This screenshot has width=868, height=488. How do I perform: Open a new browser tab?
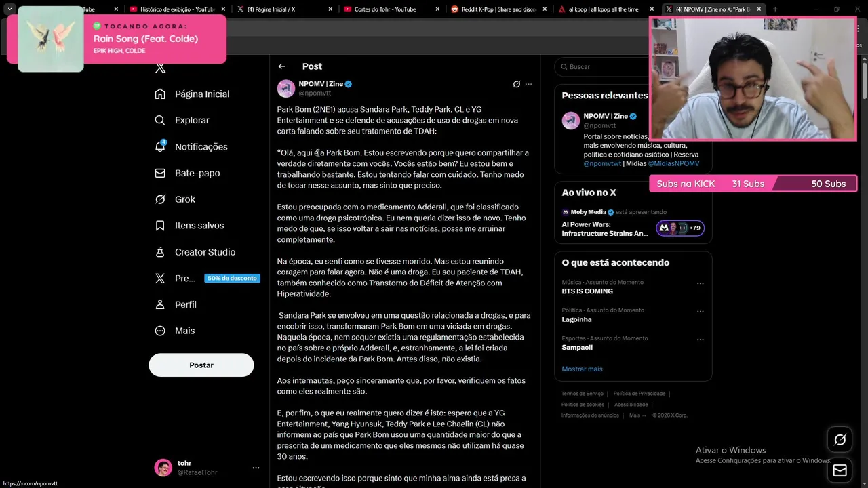[x=775, y=9]
